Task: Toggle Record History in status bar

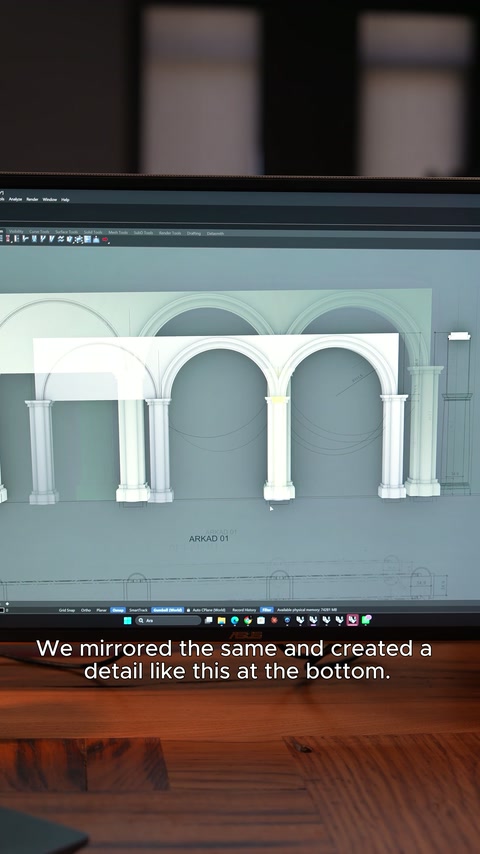Action: [244, 610]
